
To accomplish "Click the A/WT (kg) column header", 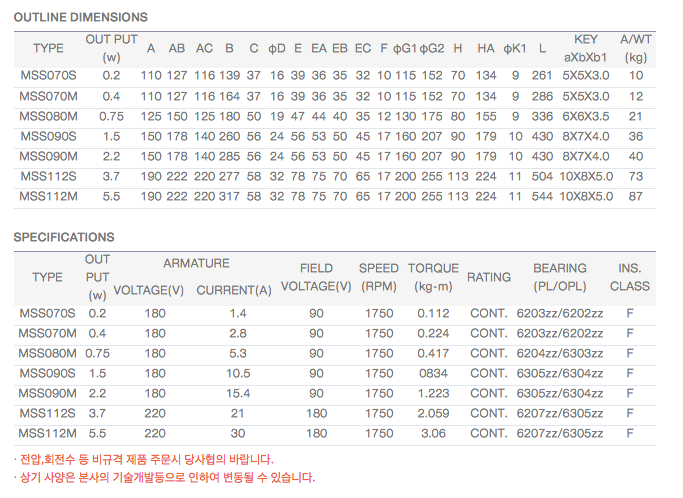I will tap(636, 48).
